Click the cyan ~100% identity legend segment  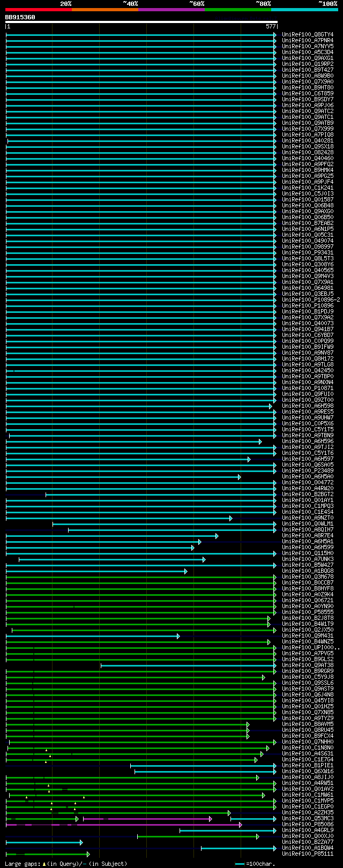(x=304, y=10)
